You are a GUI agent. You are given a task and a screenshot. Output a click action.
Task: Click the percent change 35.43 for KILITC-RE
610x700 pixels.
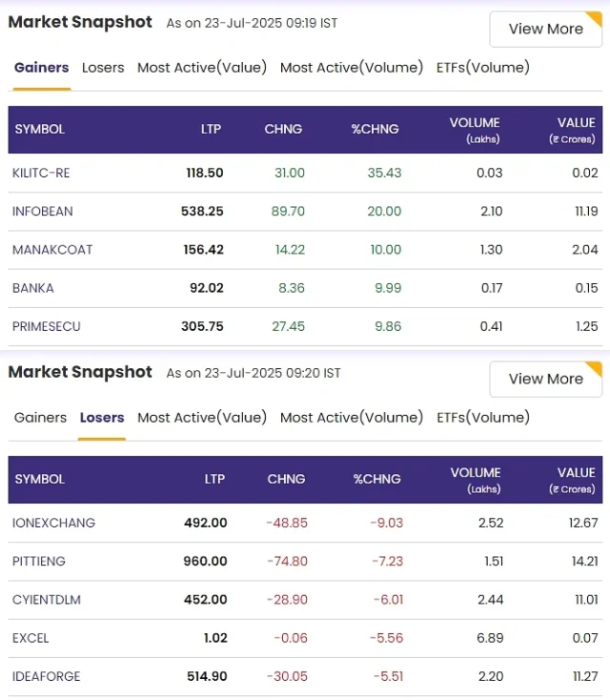click(384, 173)
